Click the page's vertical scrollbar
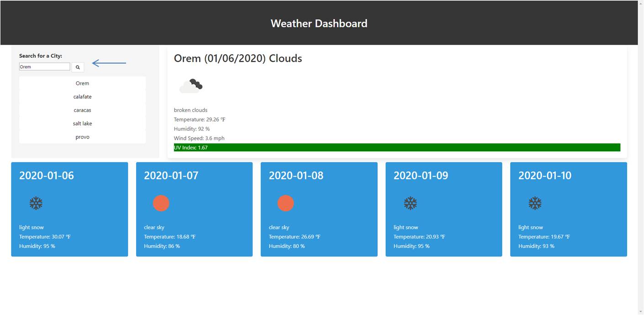 tap(641, 157)
